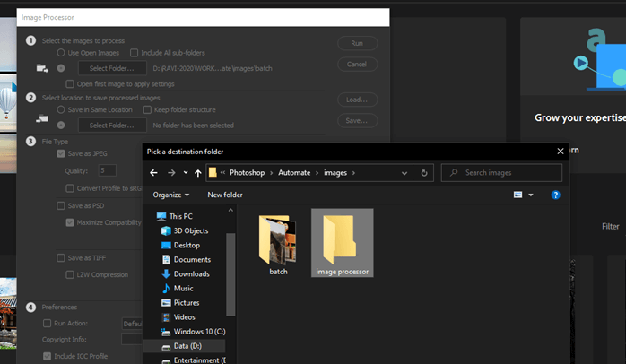
Task: Expand the address bar history dropdown
Action: 404,173
